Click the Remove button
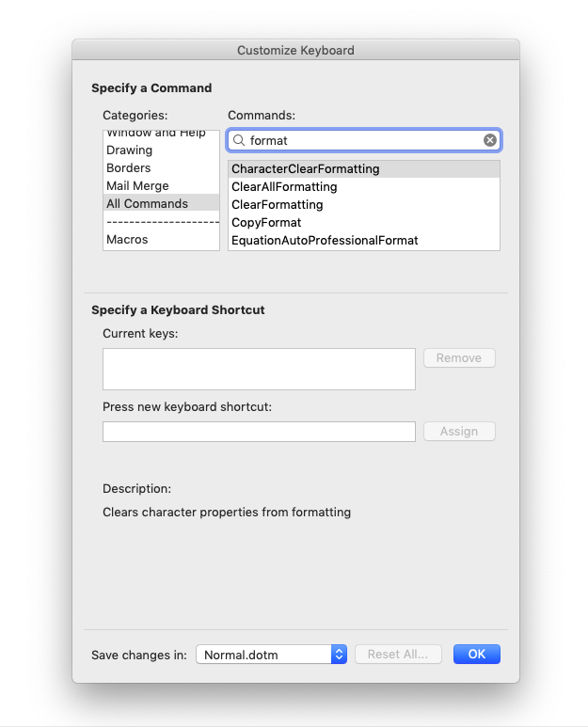 [x=458, y=358]
